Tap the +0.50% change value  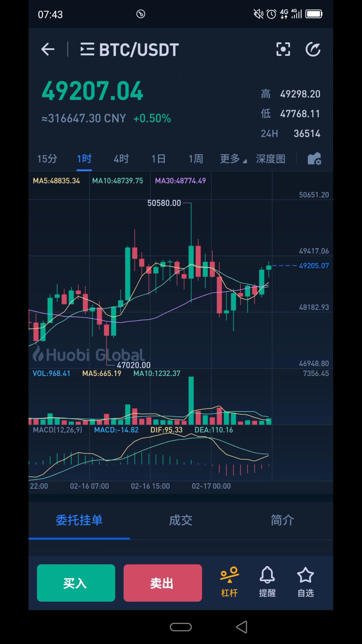(152, 118)
